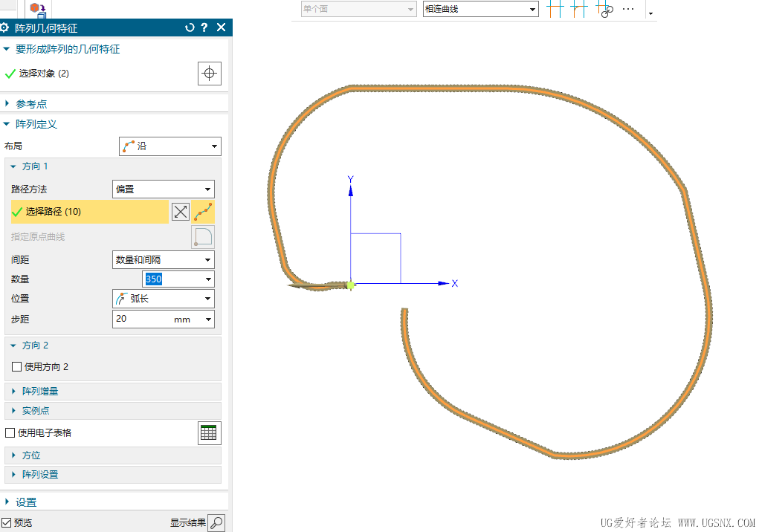Click the show result magnifier icon
Screen dimensions: 759x532
coord(216,523)
